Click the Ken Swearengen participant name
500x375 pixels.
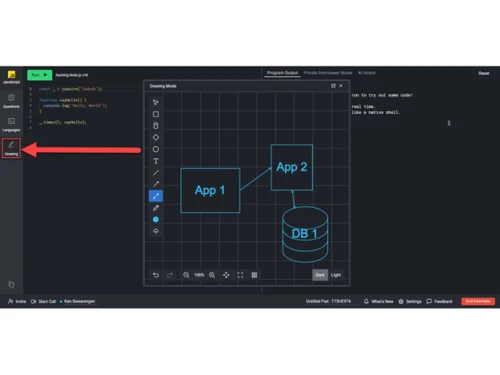pyautogui.click(x=79, y=301)
